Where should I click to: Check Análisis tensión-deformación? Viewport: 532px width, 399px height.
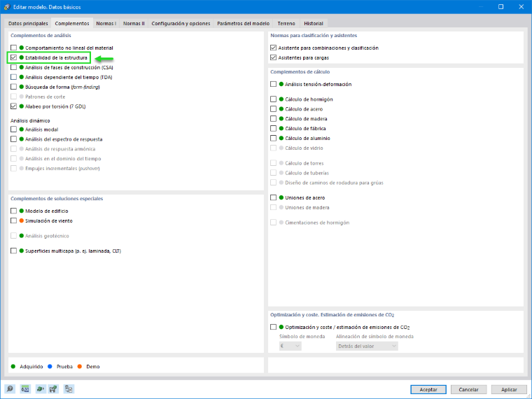point(274,84)
